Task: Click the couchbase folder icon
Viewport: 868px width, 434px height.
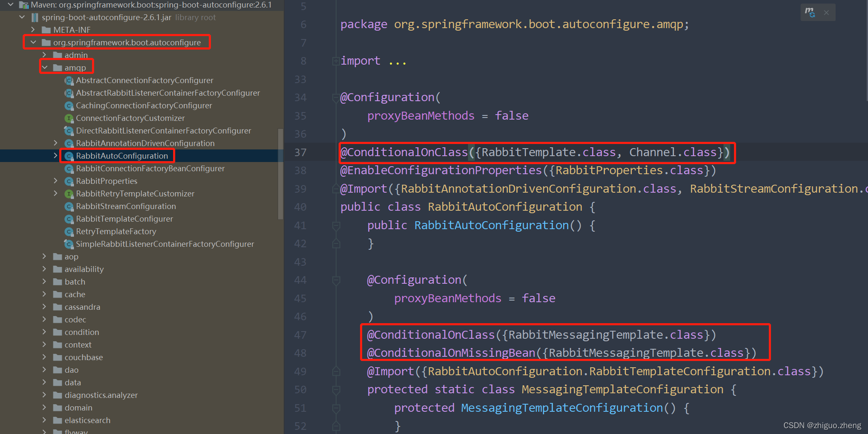Action: (58, 357)
